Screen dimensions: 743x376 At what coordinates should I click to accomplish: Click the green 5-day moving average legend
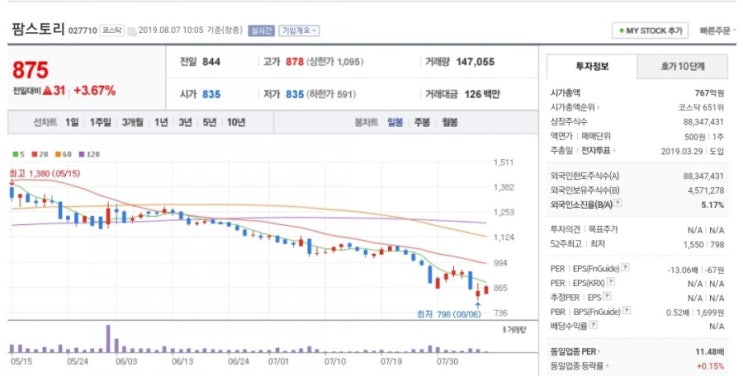(x=18, y=154)
